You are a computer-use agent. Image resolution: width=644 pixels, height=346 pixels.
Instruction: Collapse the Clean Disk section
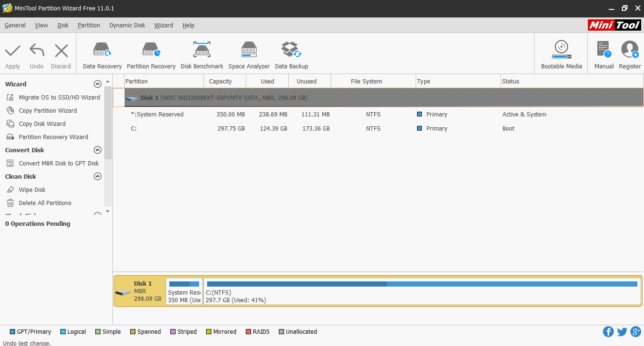(98, 176)
